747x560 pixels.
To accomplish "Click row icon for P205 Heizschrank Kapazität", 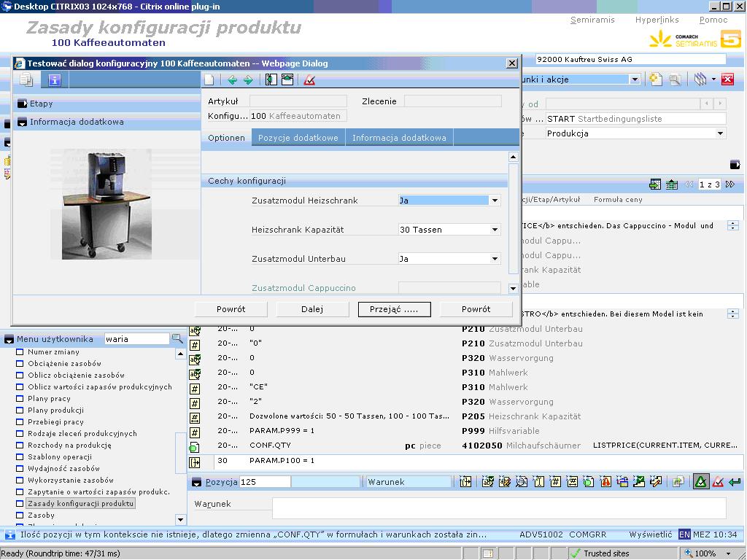I will 194,418.
